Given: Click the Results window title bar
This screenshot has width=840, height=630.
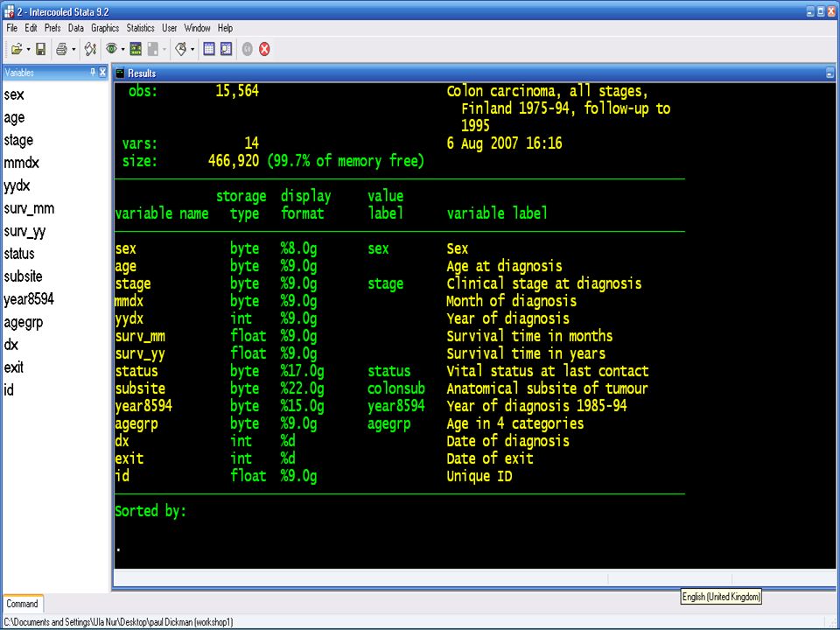Looking at the screenshot, I should point(474,73).
